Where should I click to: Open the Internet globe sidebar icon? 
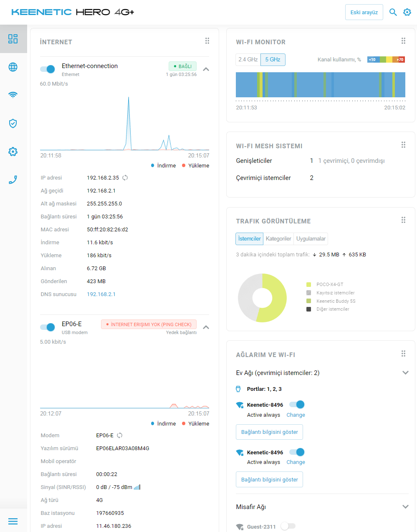[x=13, y=67]
